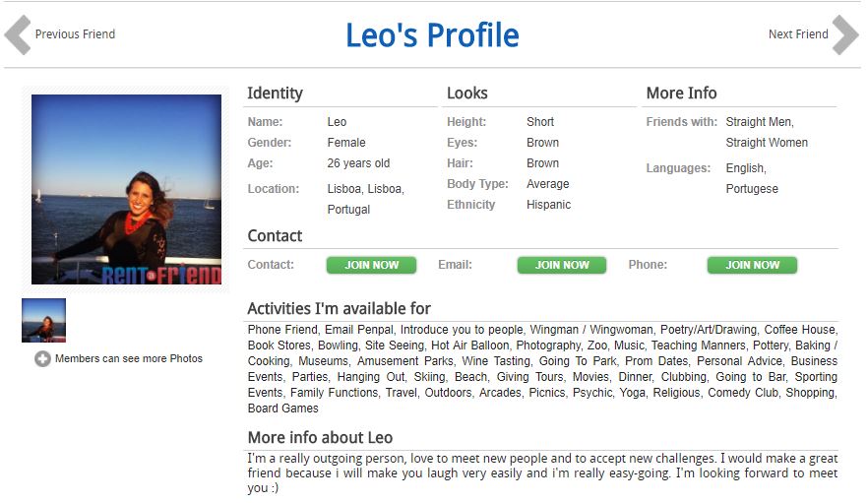Click the 'More info about Leo' heading
This screenshot has height=503, width=868.
320,438
